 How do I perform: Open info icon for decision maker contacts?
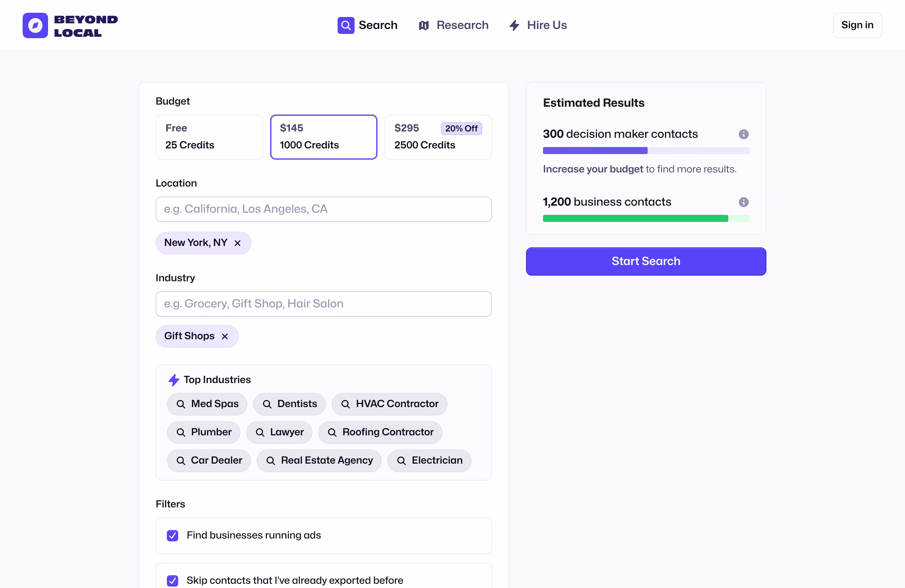click(x=743, y=134)
